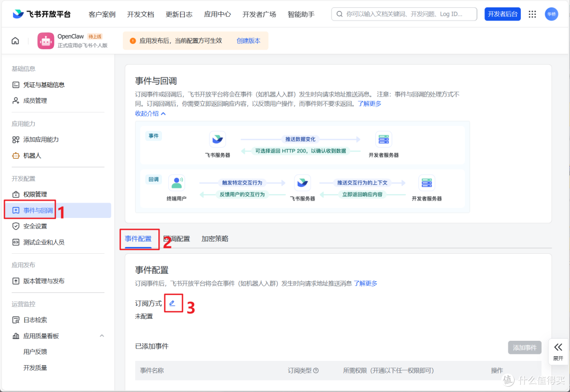The width and height of the screenshot is (570, 392).
Task: Click the 版本管理与发布 upload icon
Action: tap(16, 281)
